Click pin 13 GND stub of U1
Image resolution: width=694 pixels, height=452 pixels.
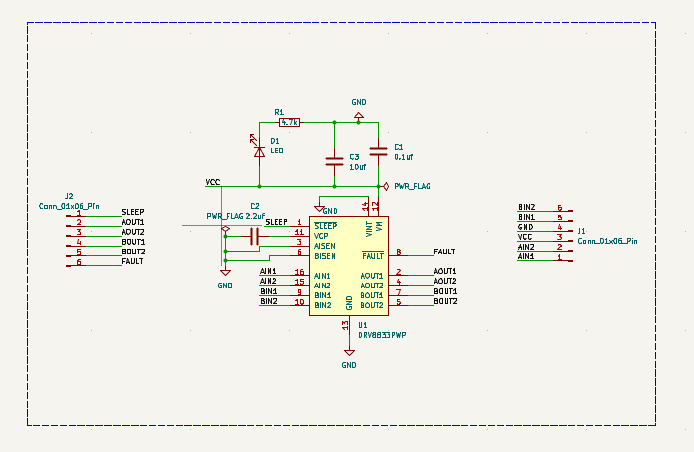pos(347,325)
